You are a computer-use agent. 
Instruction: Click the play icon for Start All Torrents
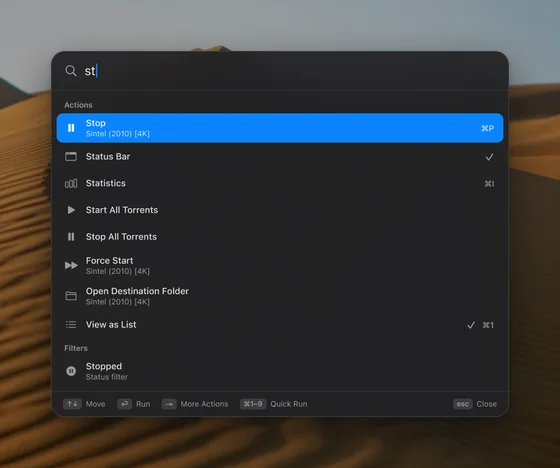tap(71, 210)
